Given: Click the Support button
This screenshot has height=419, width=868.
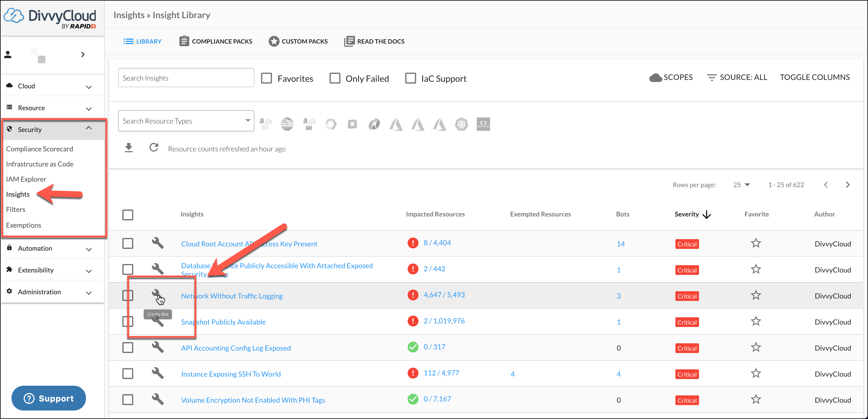Looking at the screenshot, I should (49, 398).
